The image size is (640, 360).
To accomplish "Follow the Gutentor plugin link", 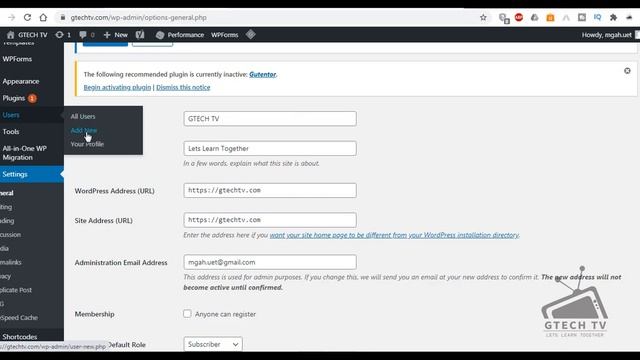I will (x=262, y=74).
